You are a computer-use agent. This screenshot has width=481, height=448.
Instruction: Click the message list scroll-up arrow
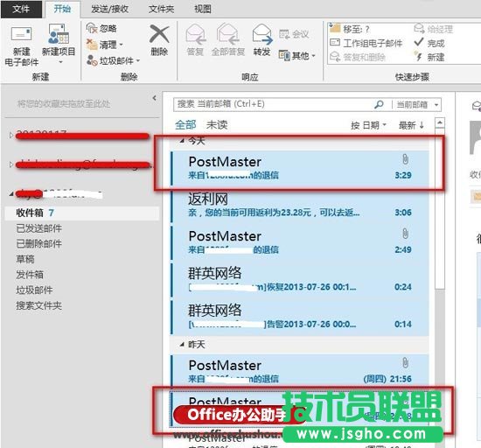(x=440, y=123)
